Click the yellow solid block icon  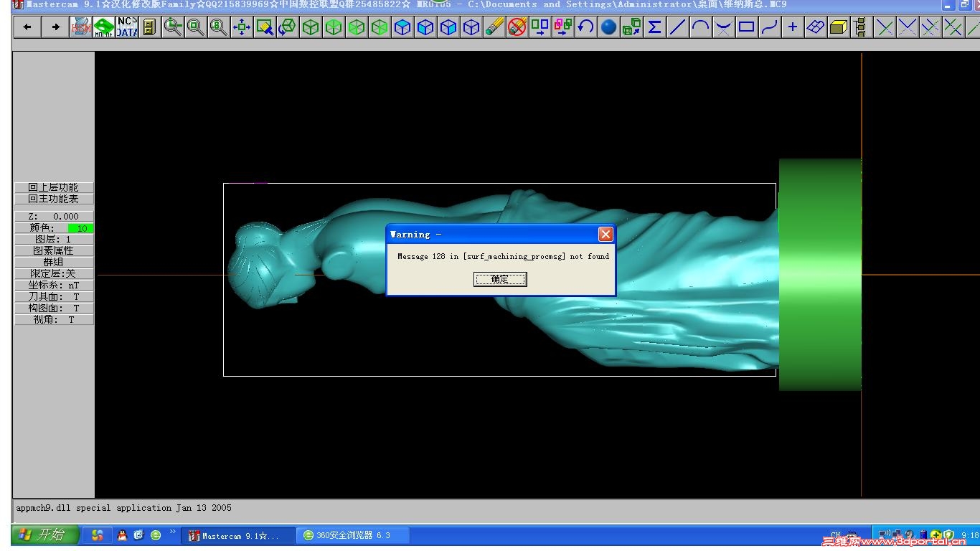[838, 27]
